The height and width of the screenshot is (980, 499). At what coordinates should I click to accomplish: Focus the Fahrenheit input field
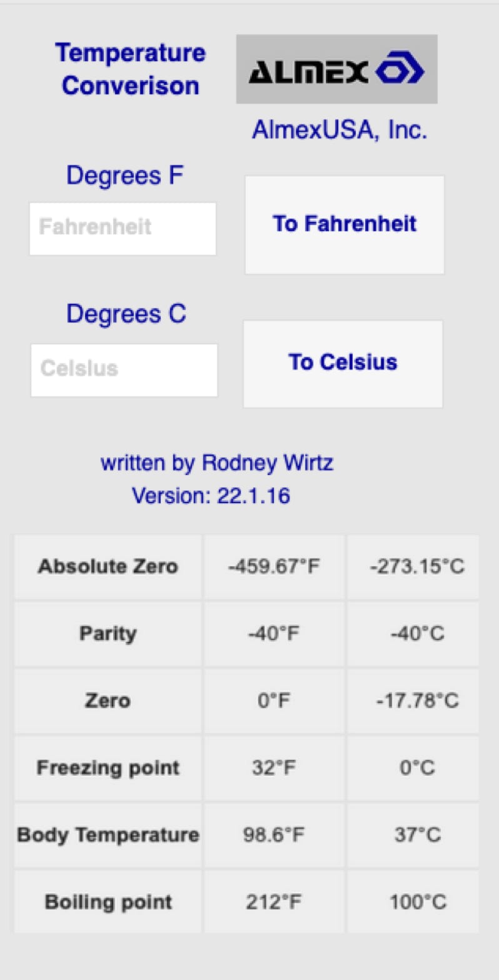[x=123, y=228]
